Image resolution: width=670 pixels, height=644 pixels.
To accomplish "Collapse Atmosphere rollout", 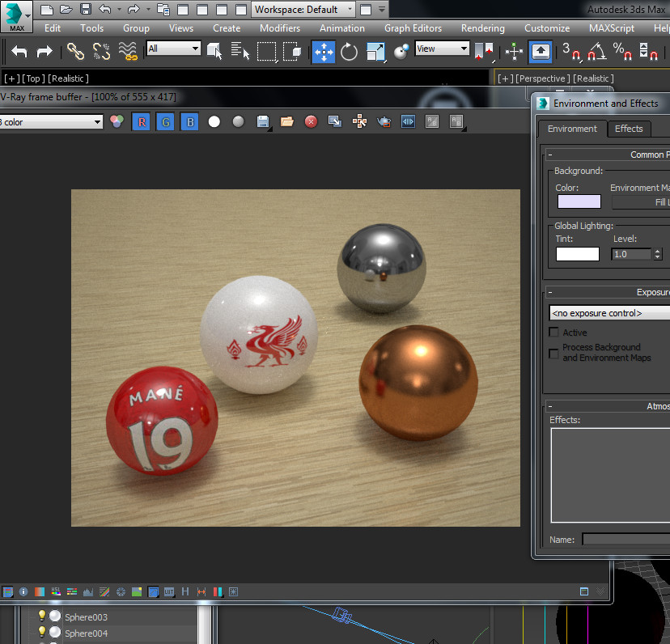I will (550, 406).
